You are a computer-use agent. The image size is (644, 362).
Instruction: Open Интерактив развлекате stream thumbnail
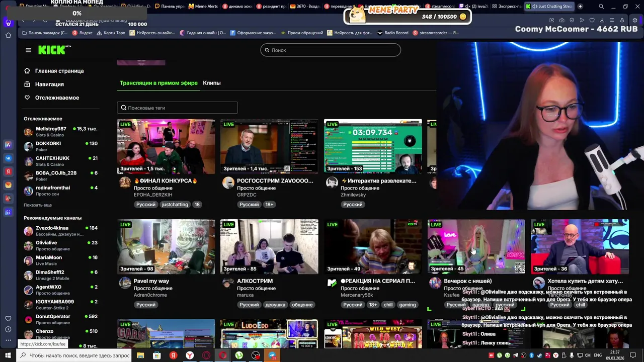click(x=373, y=146)
